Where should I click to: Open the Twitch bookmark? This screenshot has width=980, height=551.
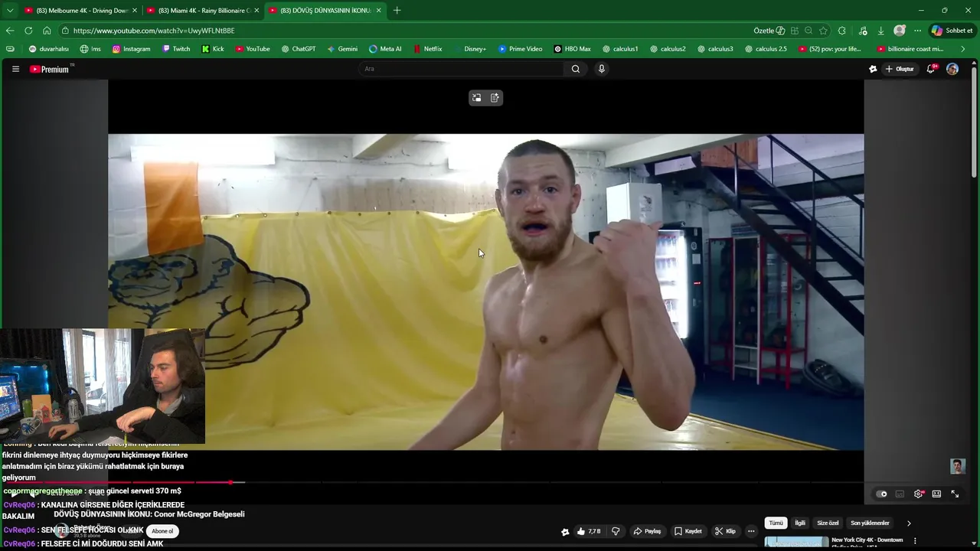pos(176,49)
